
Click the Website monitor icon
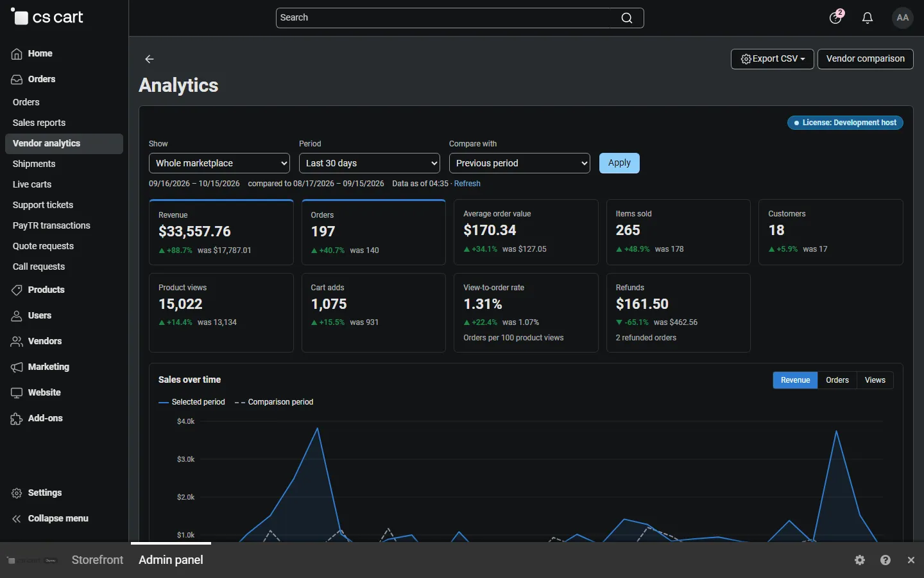(17, 393)
